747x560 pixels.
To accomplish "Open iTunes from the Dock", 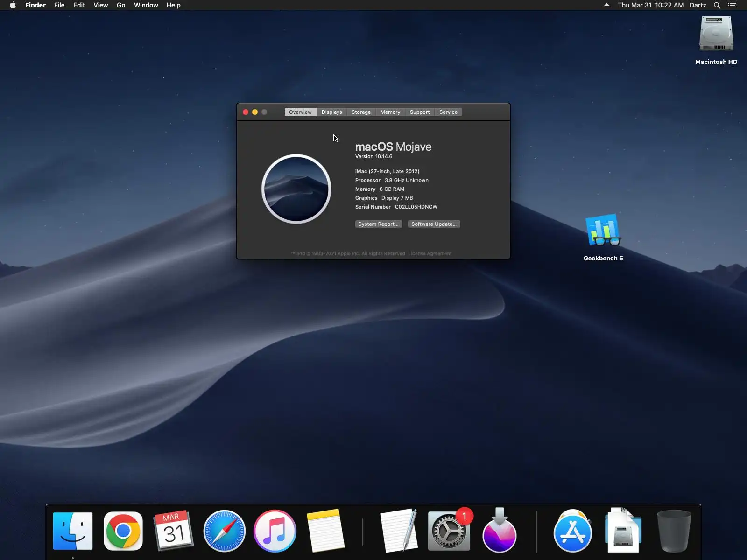I will coord(275,531).
